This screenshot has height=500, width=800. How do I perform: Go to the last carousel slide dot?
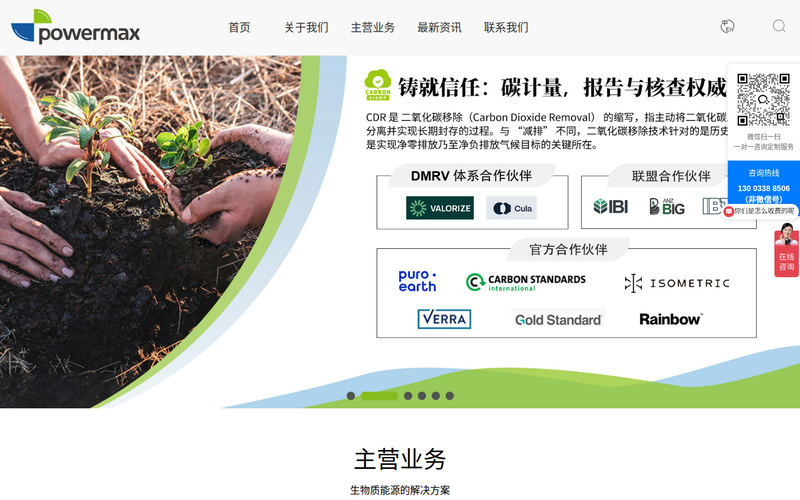(x=449, y=395)
